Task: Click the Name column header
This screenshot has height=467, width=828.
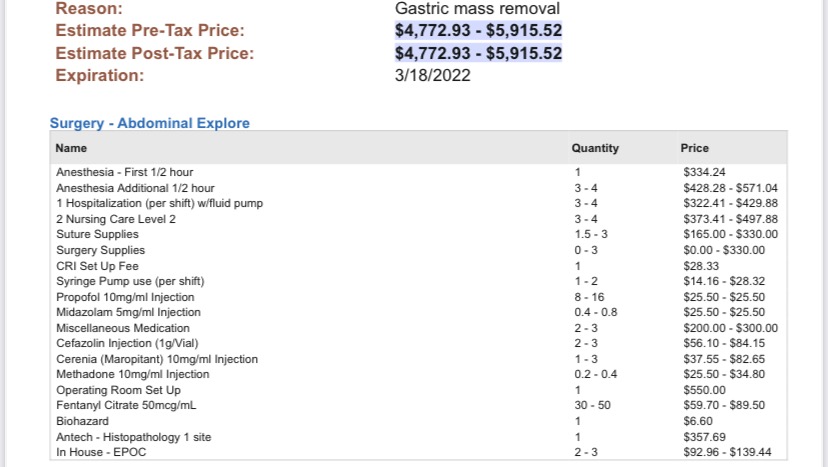Action: pyautogui.click(x=72, y=148)
